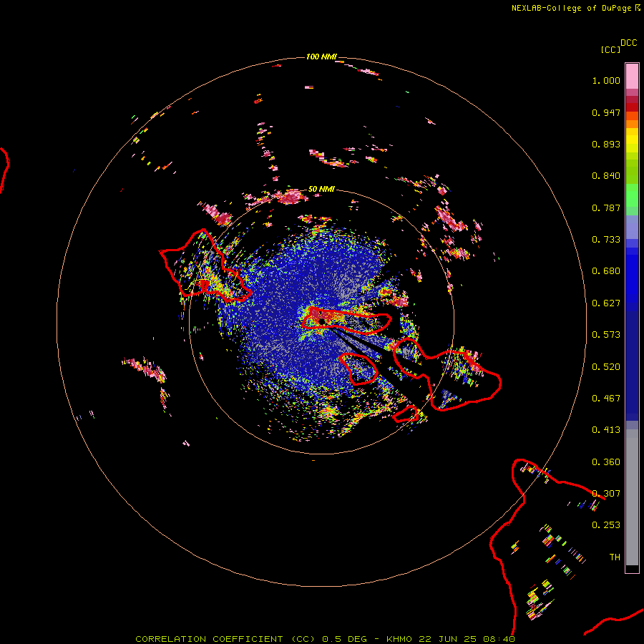Image resolution: width=644 pixels, height=644 pixels.
Task: Click the 0.467 color scale value
Action: click(606, 399)
